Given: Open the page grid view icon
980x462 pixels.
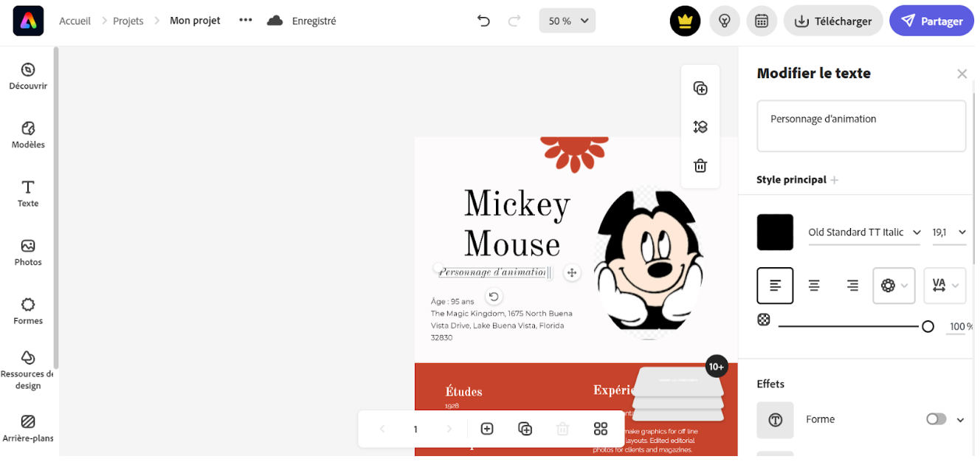Looking at the screenshot, I should (x=601, y=429).
